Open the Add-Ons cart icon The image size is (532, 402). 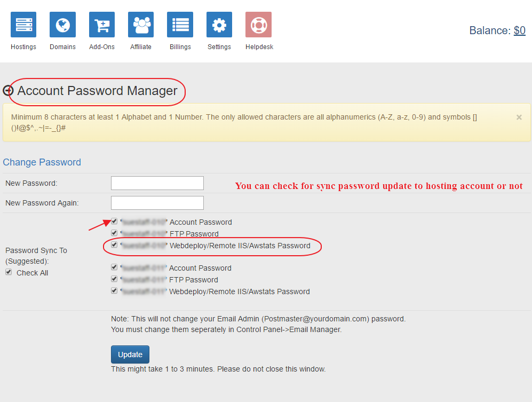pos(102,25)
